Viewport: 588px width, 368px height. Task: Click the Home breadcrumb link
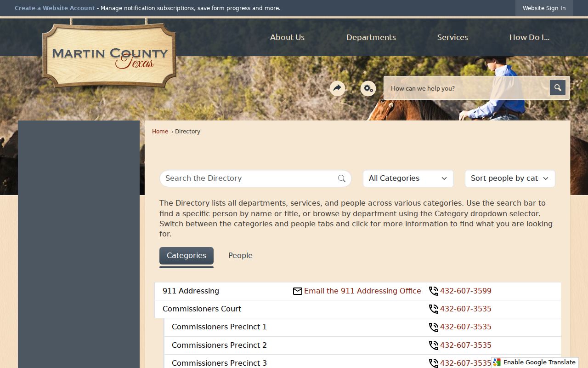[x=160, y=132]
